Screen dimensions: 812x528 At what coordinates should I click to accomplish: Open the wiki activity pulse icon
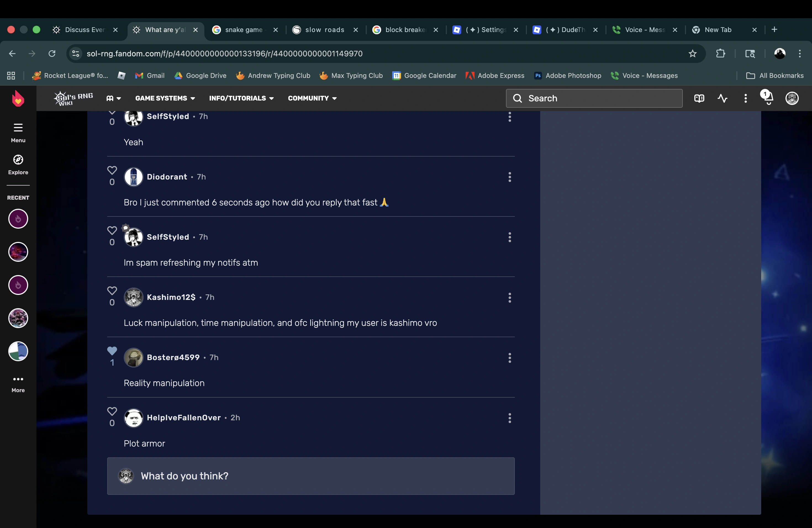722,98
